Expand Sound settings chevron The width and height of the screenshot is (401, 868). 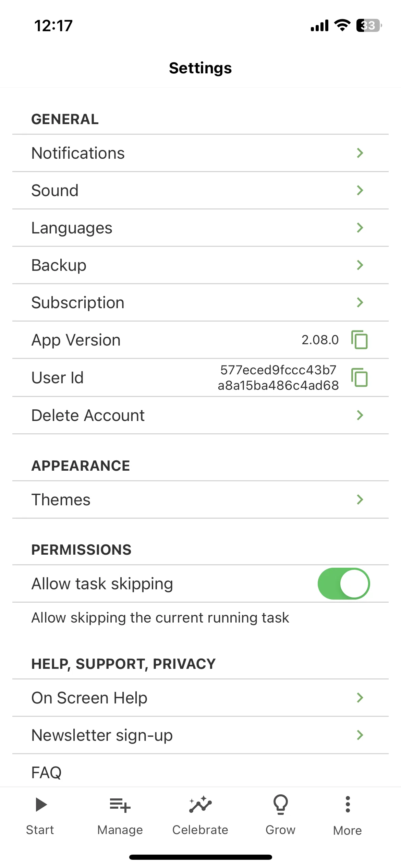tap(360, 190)
